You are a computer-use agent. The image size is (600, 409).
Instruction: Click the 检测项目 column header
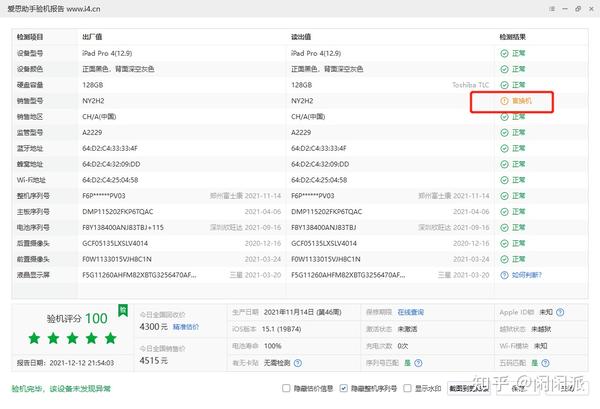pyautogui.click(x=30, y=37)
